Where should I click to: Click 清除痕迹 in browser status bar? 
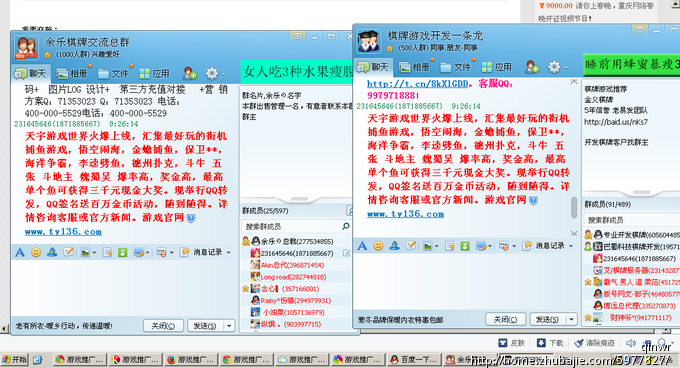(594, 343)
